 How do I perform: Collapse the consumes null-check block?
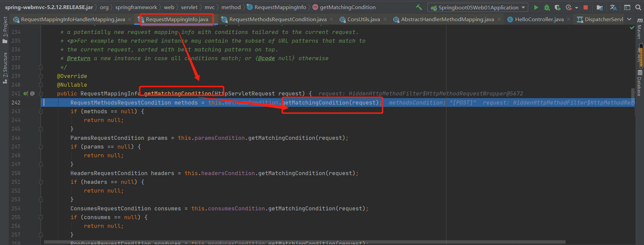(x=41, y=217)
